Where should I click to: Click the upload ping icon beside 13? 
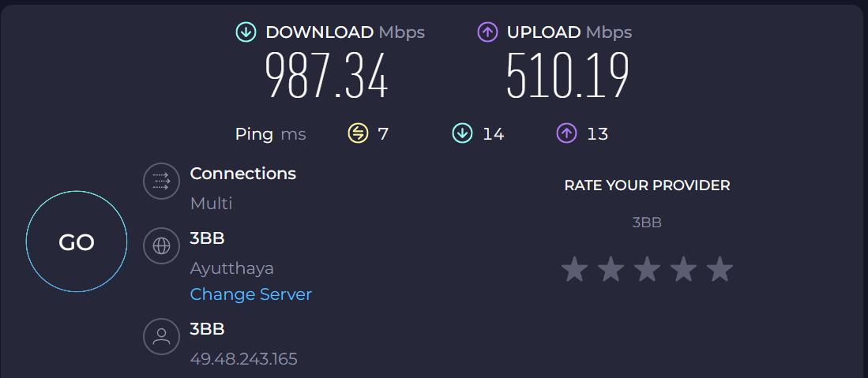tap(566, 133)
